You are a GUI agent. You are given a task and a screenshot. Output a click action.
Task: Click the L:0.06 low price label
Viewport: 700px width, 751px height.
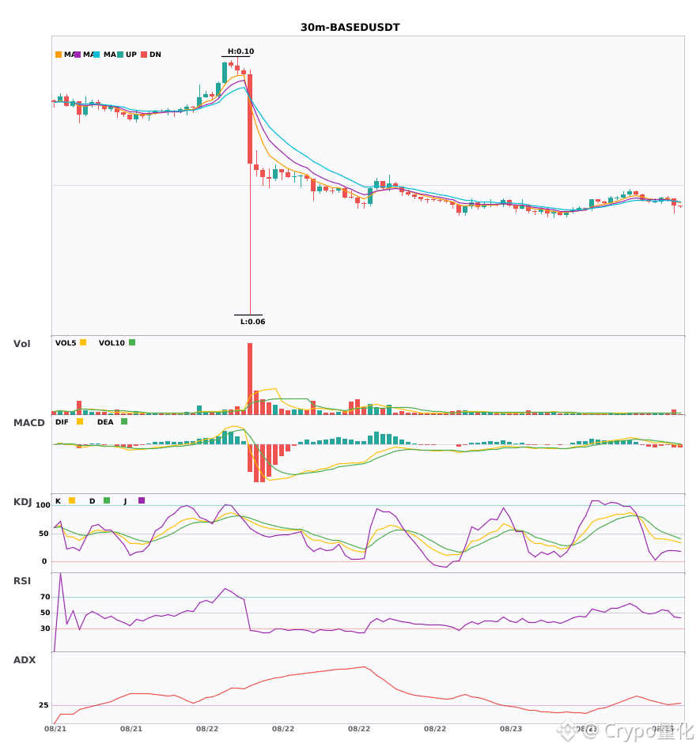point(252,322)
